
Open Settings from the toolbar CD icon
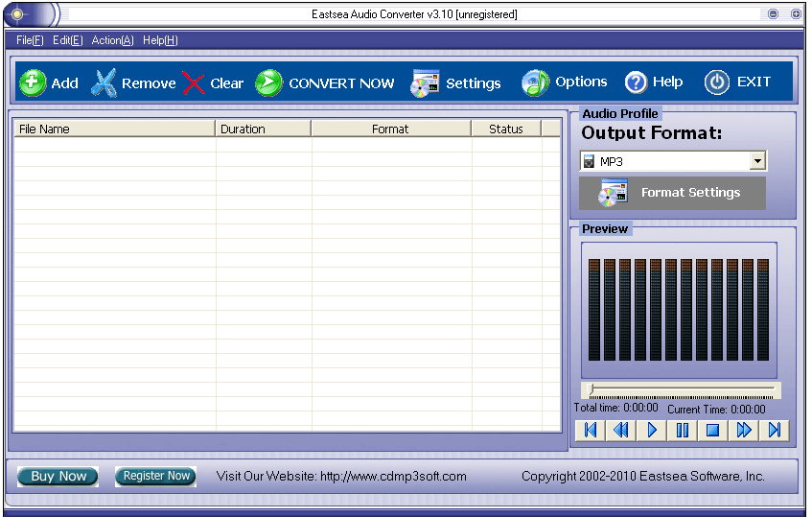425,83
